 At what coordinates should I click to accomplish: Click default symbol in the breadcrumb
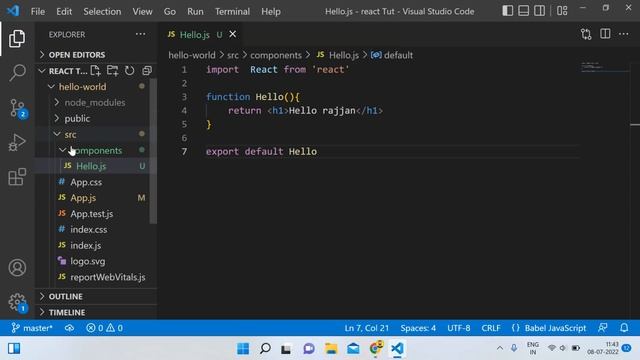tap(392, 55)
